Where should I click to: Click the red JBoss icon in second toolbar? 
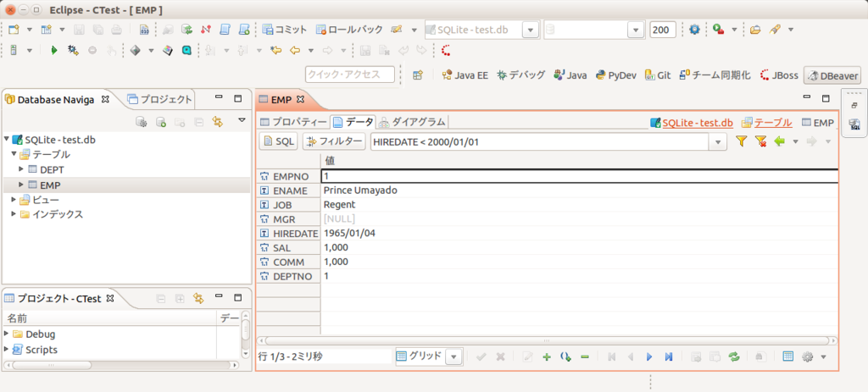pos(446,50)
